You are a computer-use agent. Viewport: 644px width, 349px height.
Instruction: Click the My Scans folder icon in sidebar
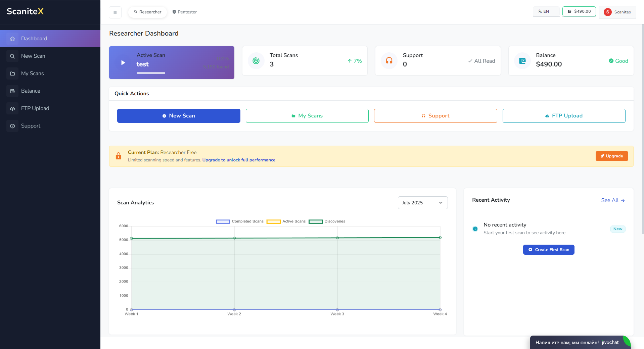[x=12, y=74]
